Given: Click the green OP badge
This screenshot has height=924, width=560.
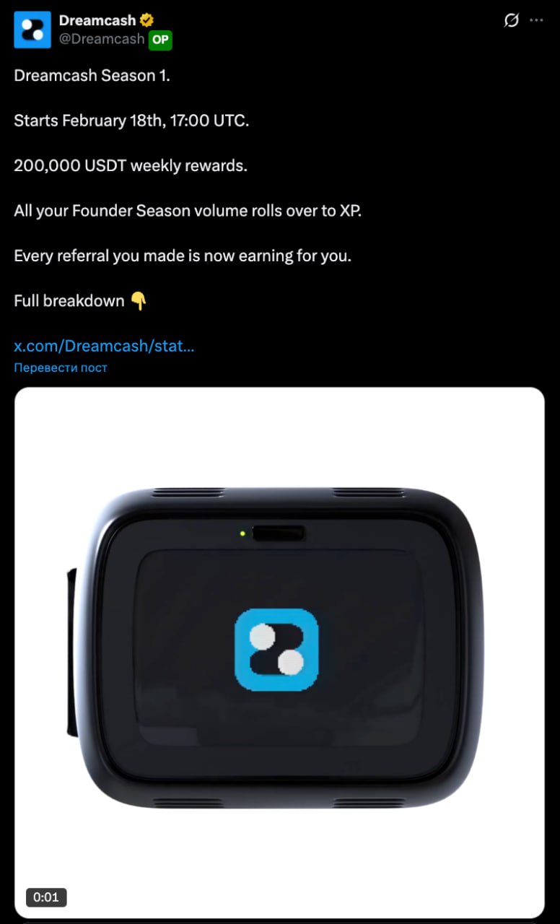Looking at the screenshot, I should [x=160, y=40].
